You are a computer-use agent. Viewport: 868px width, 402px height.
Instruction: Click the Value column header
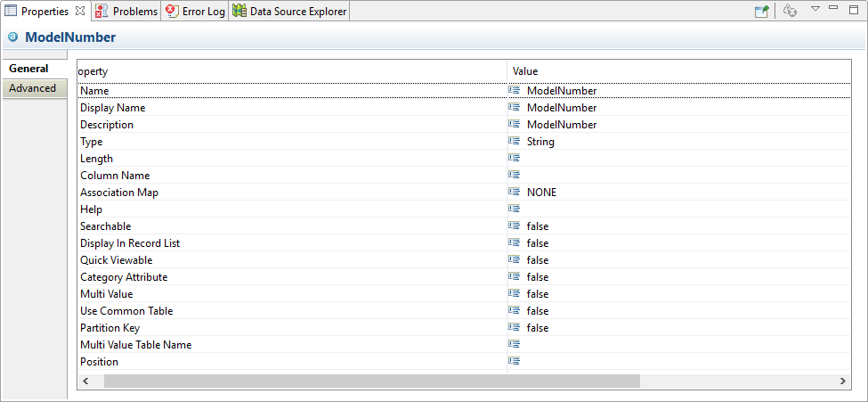click(525, 71)
